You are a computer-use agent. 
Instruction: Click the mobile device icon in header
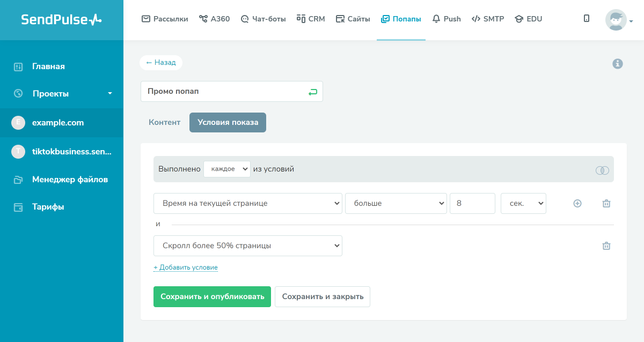point(587,19)
